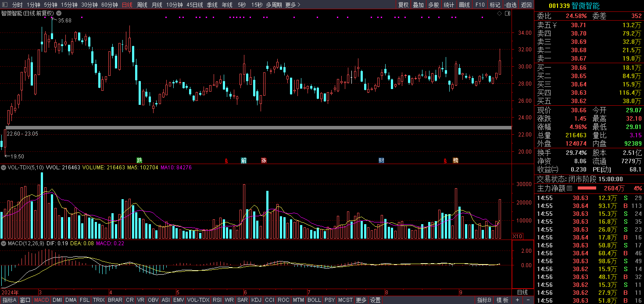Click the minus zoom-out button at the bottom
This screenshot has width=644, height=304.
coord(528,300)
